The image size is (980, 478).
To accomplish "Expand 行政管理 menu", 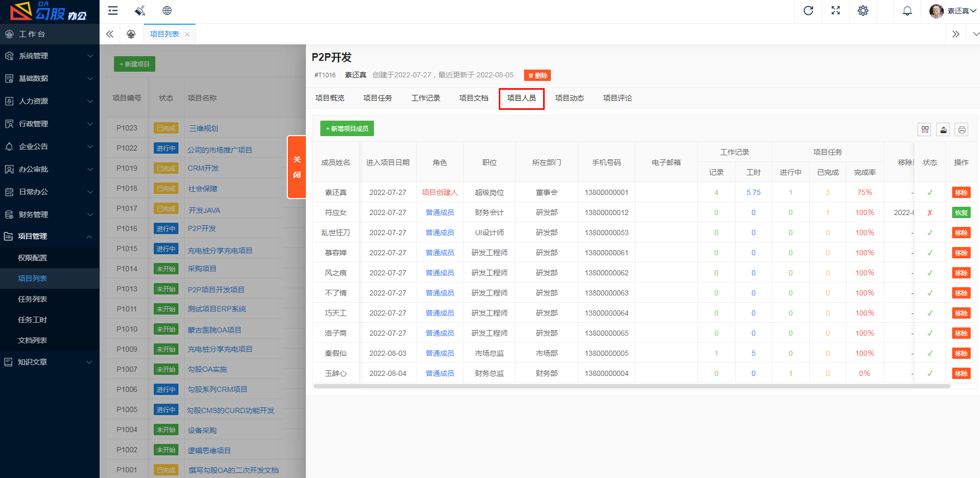I will pos(50,124).
